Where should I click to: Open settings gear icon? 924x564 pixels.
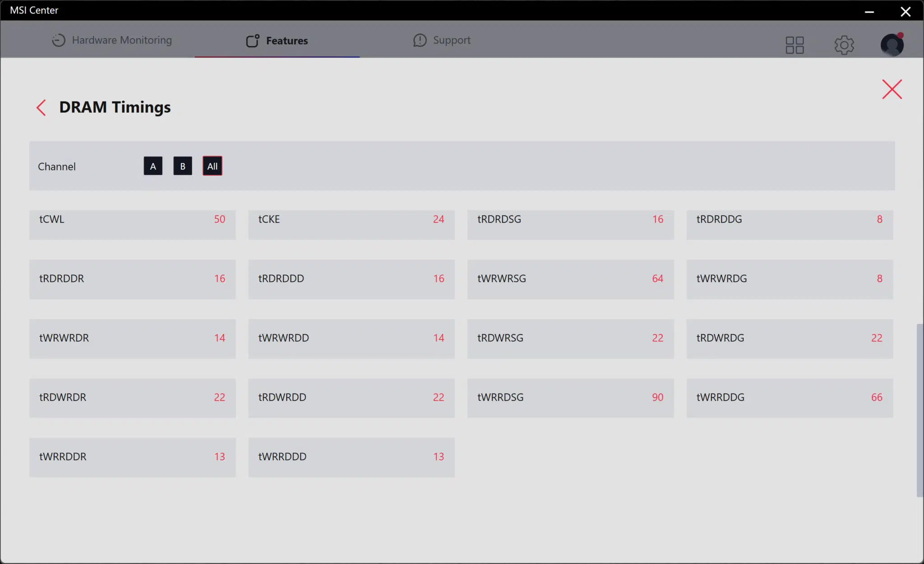coord(844,45)
